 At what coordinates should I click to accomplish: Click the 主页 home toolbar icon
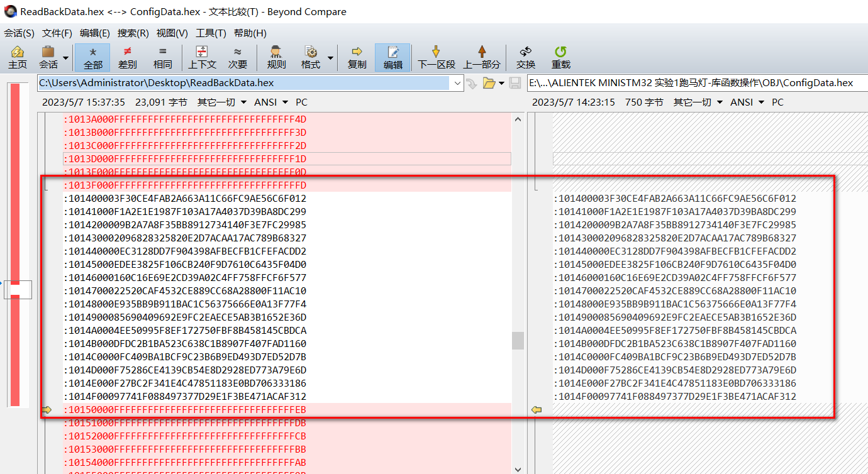(18, 57)
